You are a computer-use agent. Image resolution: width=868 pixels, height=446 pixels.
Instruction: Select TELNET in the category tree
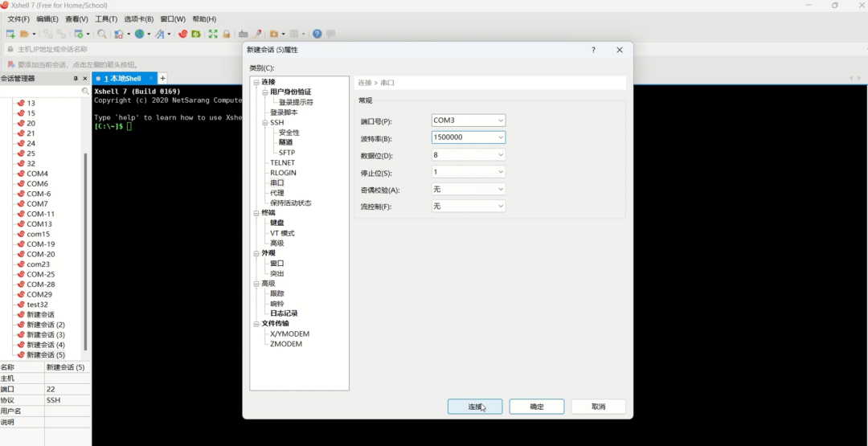282,162
